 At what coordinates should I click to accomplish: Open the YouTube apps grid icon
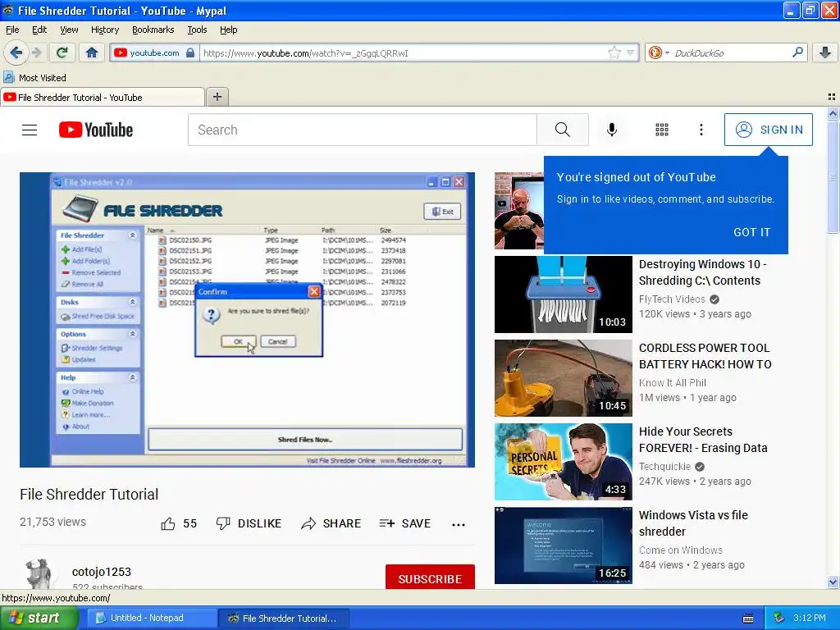click(x=662, y=130)
